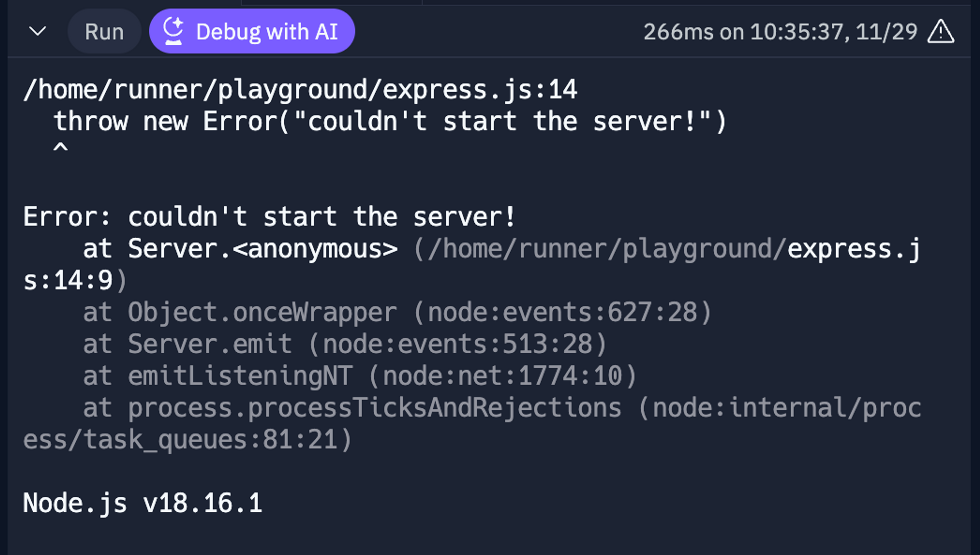This screenshot has height=555, width=980.
Task: Click the node:events:627:28 location
Action: tap(563, 312)
